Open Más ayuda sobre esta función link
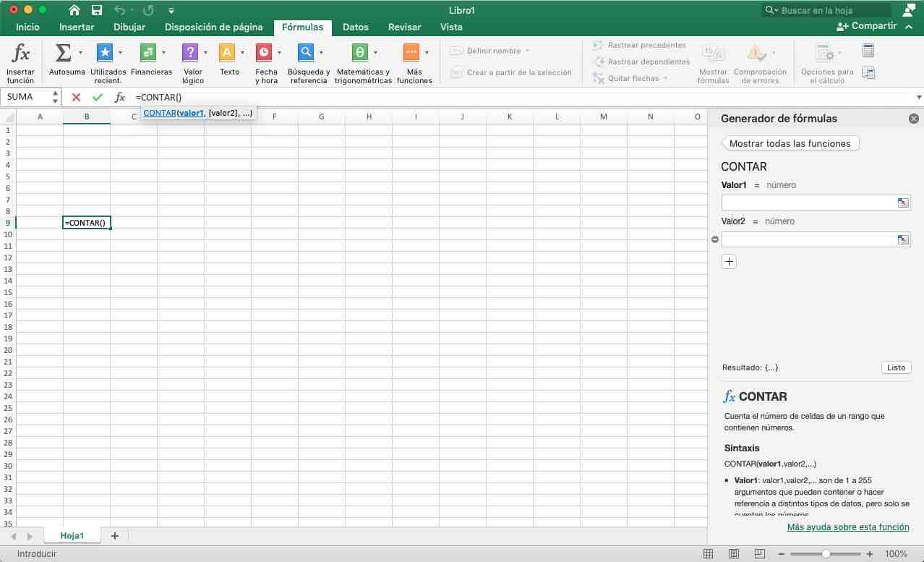The width and height of the screenshot is (924, 562). (848, 527)
